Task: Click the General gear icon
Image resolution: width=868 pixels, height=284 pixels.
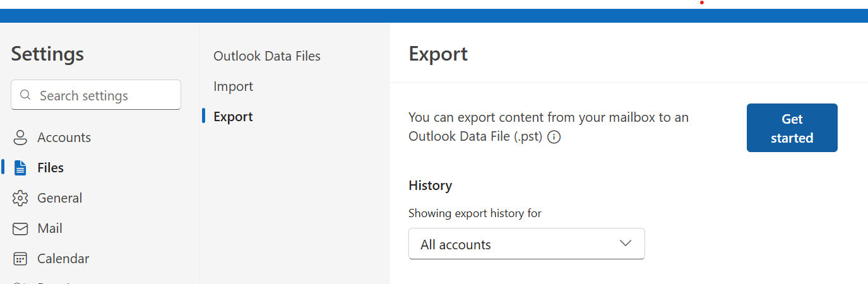Action: 20,198
